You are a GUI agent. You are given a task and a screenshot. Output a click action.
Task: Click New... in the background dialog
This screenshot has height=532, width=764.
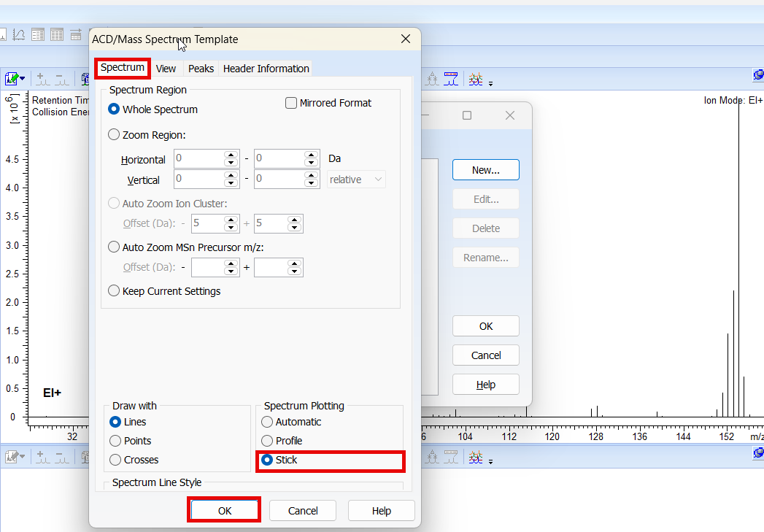486,169
